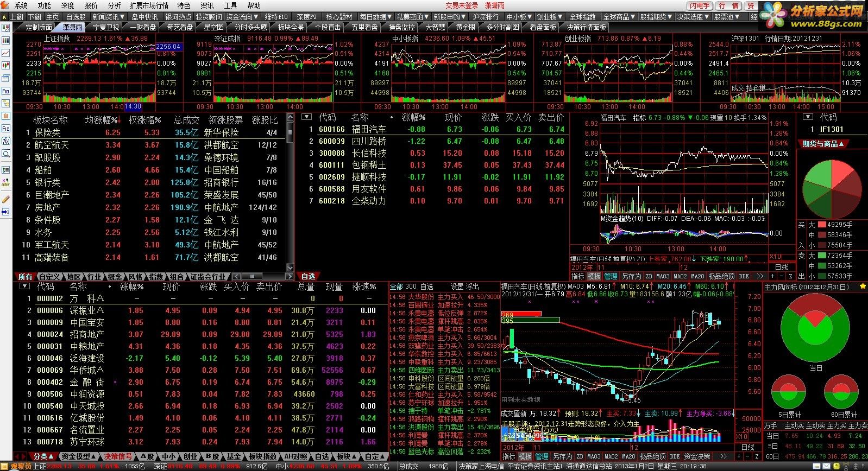
Task: Open 每日数据 dropdown in toolbar
Action: 375,17
